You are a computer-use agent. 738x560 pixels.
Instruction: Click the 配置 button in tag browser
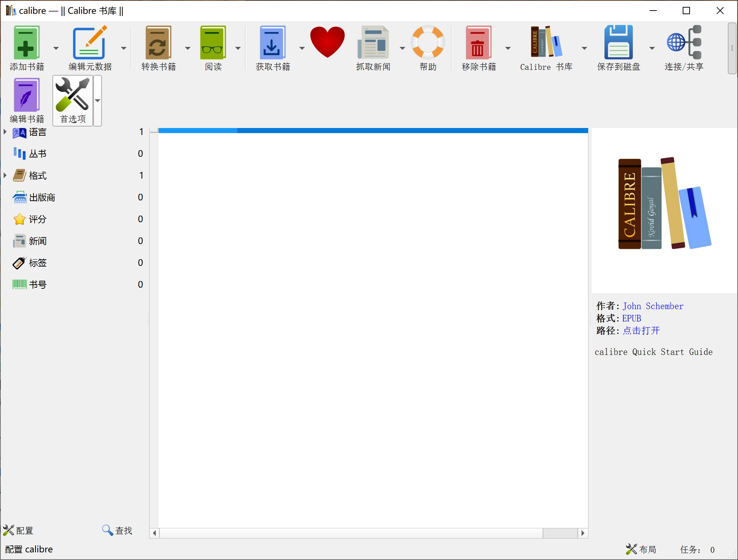[x=18, y=531]
